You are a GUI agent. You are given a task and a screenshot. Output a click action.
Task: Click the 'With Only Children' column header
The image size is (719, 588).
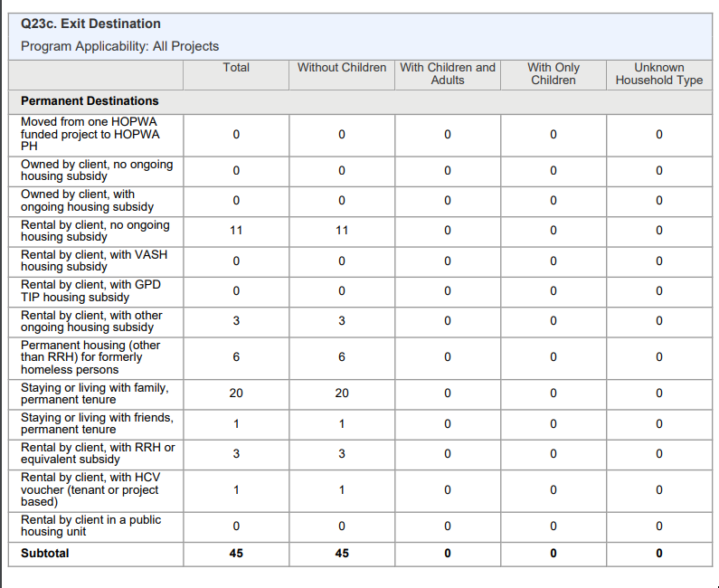553,74
